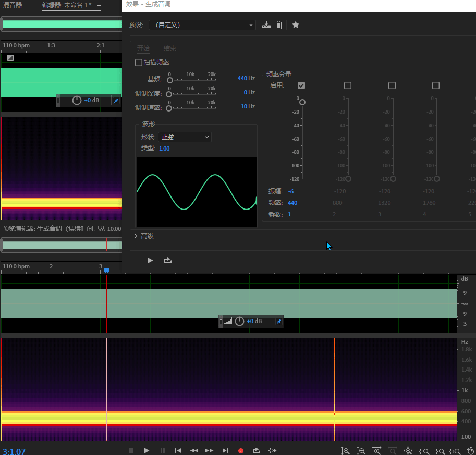This screenshot has height=455, width=476.
Task: Click the 频率 value 440
Action: 292,203
